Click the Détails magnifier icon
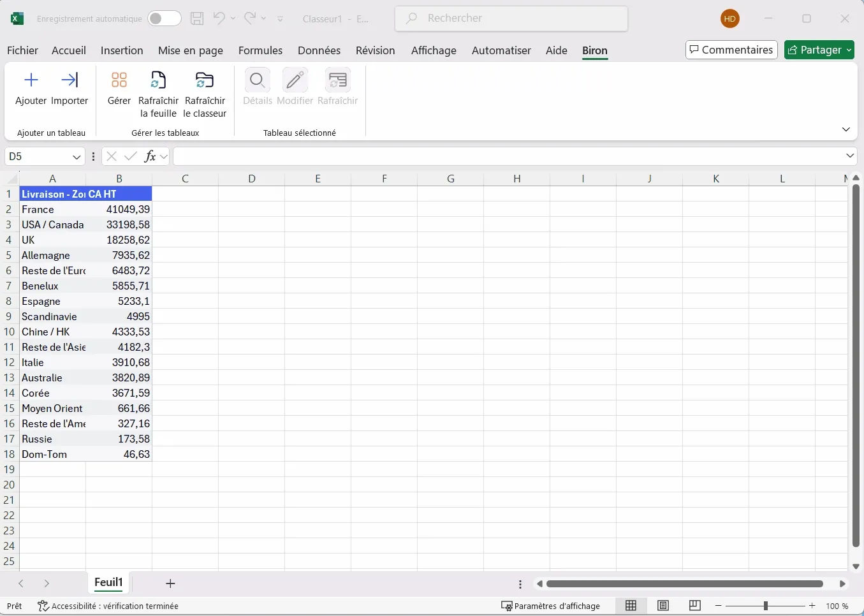864x616 pixels. pyautogui.click(x=258, y=80)
